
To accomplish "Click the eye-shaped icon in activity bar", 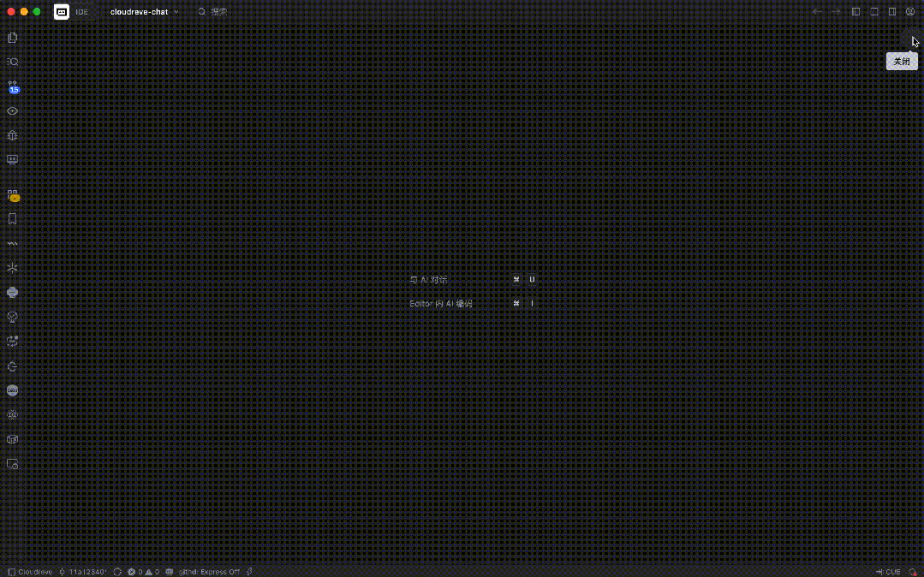I will click(12, 110).
